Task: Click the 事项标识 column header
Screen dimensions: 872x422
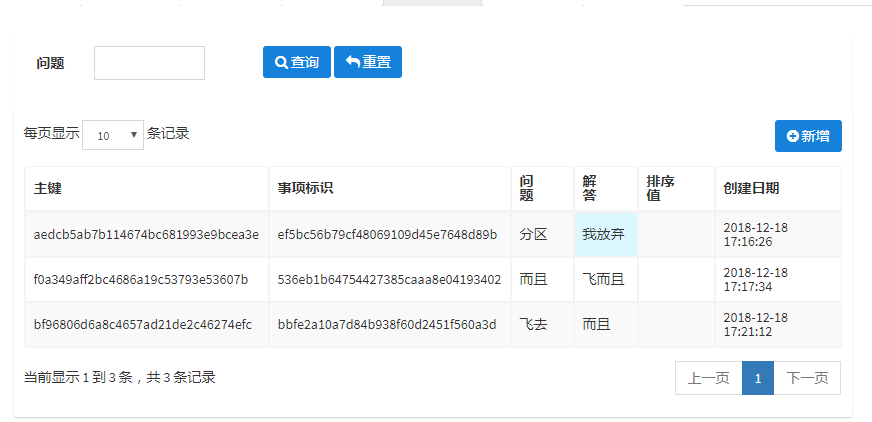Action: click(390, 188)
